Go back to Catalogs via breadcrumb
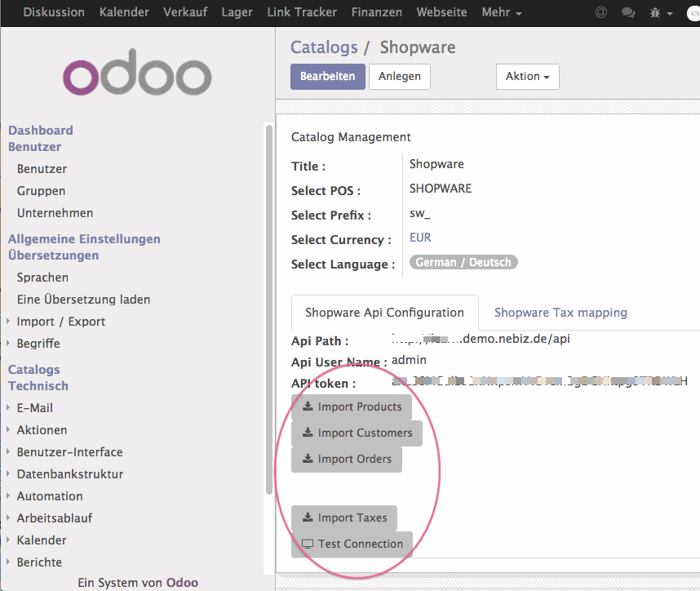The width and height of the screenshot is (700, 591). pos(324,47)
